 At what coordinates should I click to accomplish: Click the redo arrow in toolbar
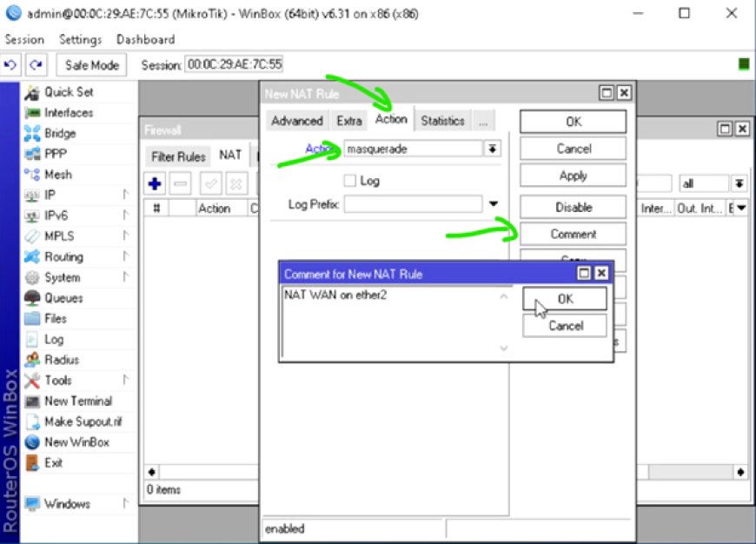36,64
